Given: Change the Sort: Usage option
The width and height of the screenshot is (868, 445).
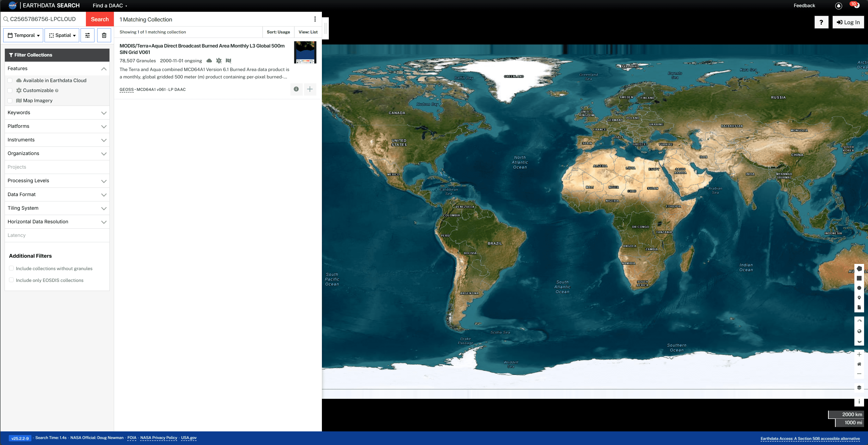Looking at the screenshot, I should tap(278, 32).
